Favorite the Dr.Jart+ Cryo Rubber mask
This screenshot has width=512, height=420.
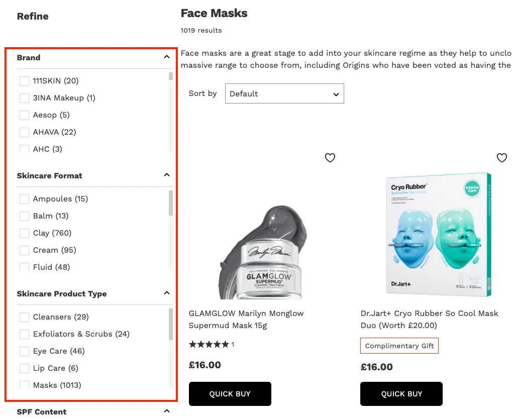501,158
